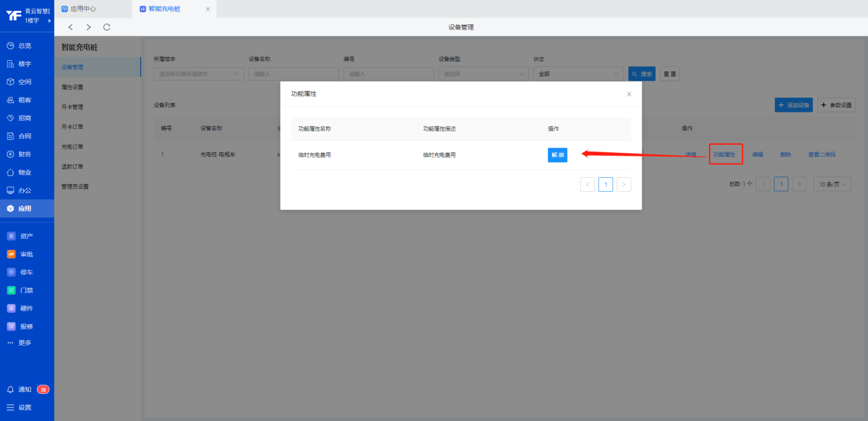Screen dimensions: 868x421
Task: Open the 10条/页 page size selector
Action: [832, 184]
